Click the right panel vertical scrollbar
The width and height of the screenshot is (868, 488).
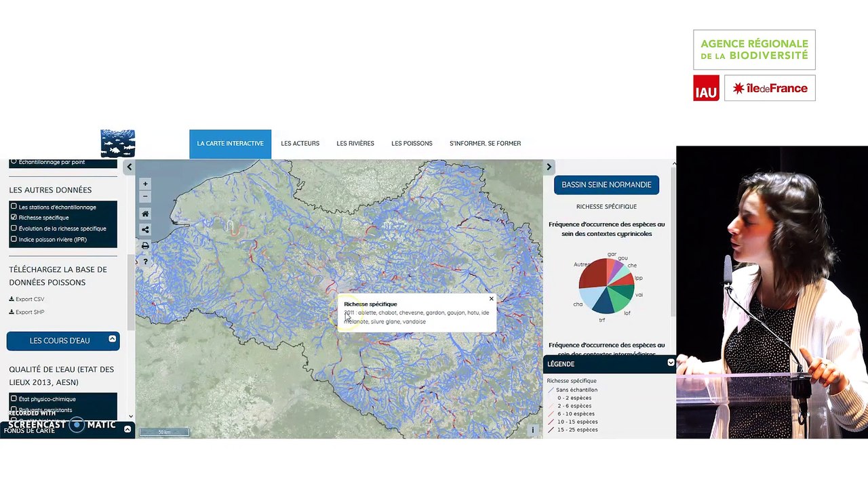[x=673, y=241]
